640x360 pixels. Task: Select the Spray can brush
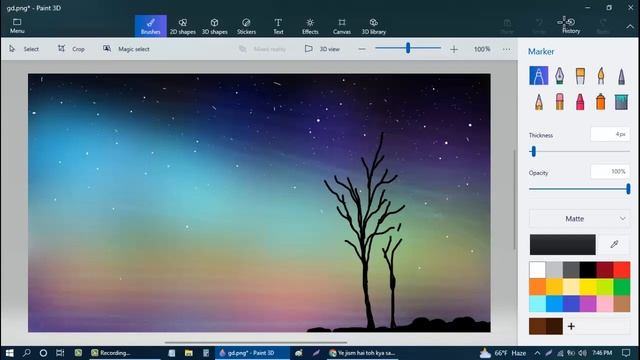(x=600, y=102)
